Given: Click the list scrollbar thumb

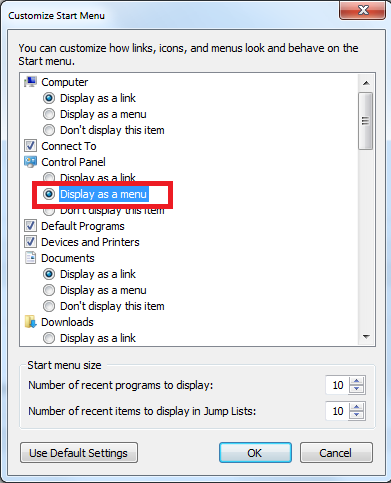Looking at the screenshot, I should [x=366, y=121].
